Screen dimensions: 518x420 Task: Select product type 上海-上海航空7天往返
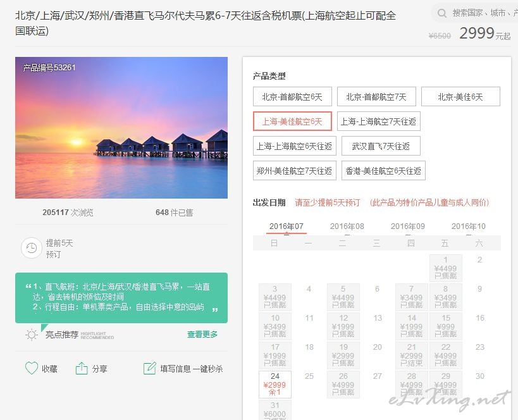click(x=379, y=121)
